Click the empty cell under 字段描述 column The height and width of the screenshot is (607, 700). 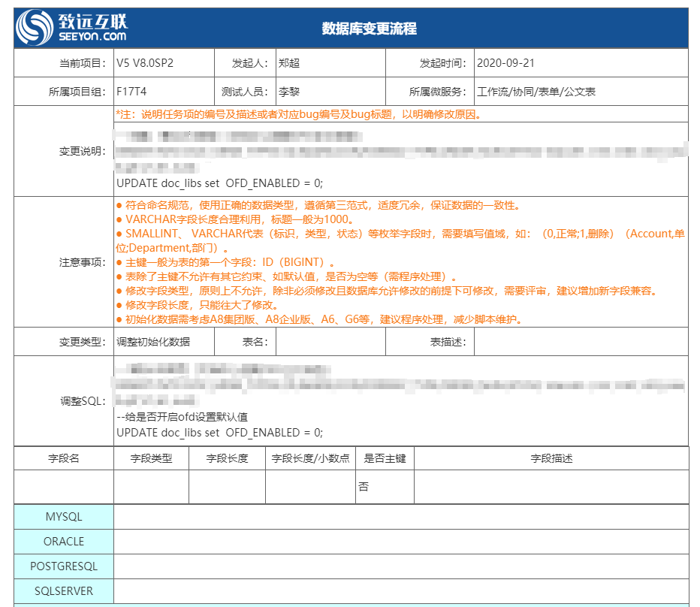(x=551, y=487)
